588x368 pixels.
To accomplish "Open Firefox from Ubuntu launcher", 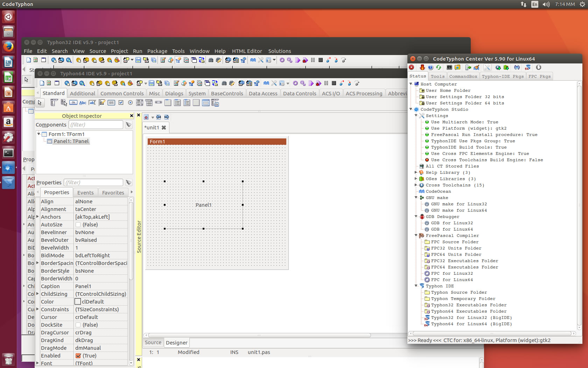I will [8, 47].
